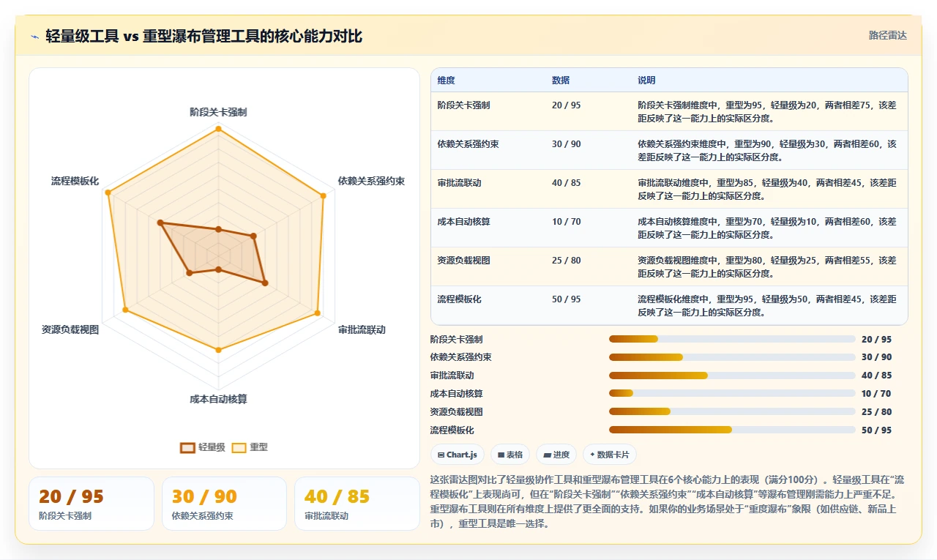Click the 成本自动核算 progress bar
937x560 pixels.
tap(732, 393)
